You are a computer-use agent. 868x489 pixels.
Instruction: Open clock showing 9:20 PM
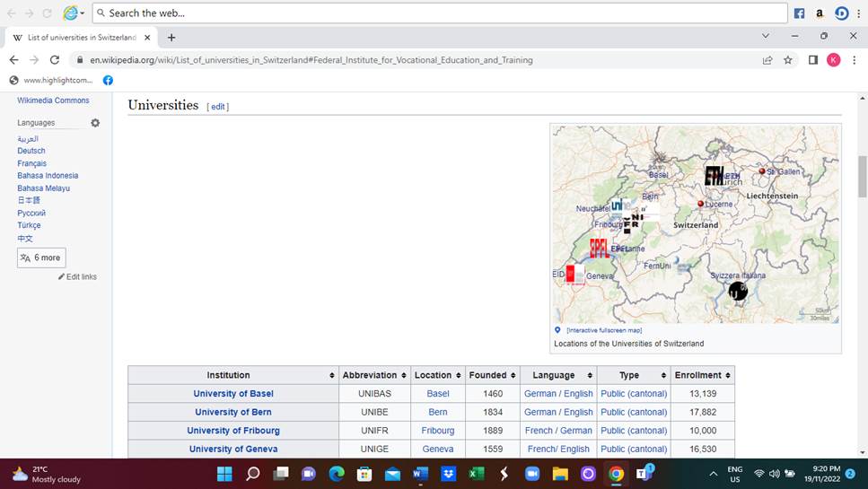822,474
